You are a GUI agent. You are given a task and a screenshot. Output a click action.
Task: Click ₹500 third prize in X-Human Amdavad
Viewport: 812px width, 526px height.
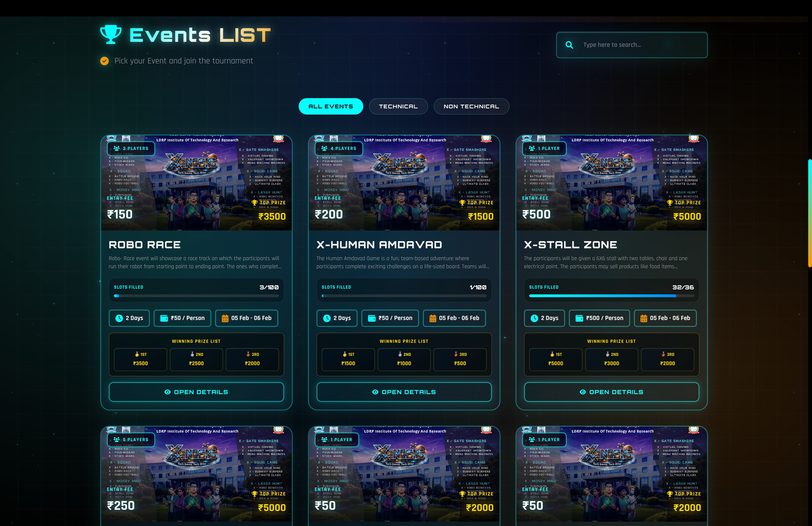(x=460, y=364)
